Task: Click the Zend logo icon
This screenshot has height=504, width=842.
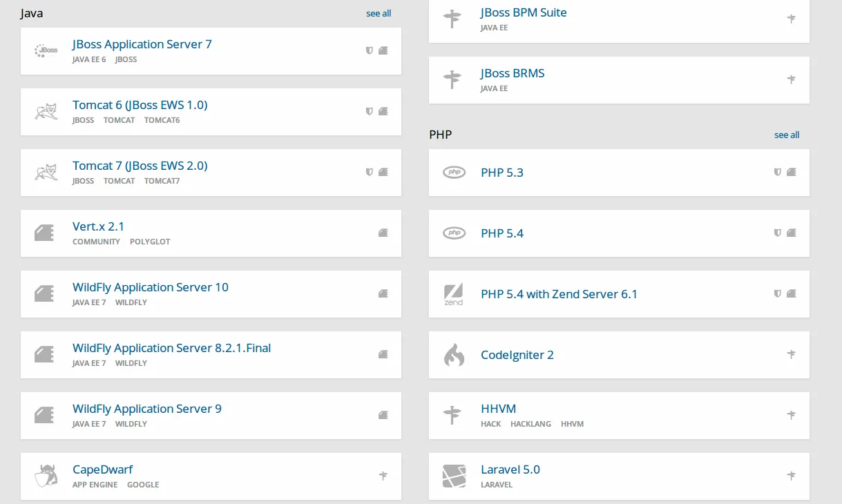Action: [x=454, y=294]
